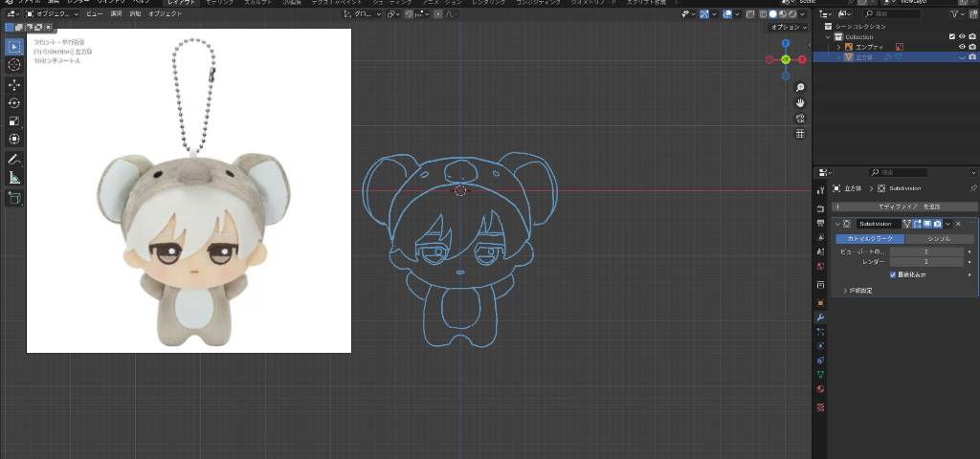Image resolution: width=980 pixels, height=459 pixels.
Task: Click the レンダー subdivision level field
Action: coord(926,261)
